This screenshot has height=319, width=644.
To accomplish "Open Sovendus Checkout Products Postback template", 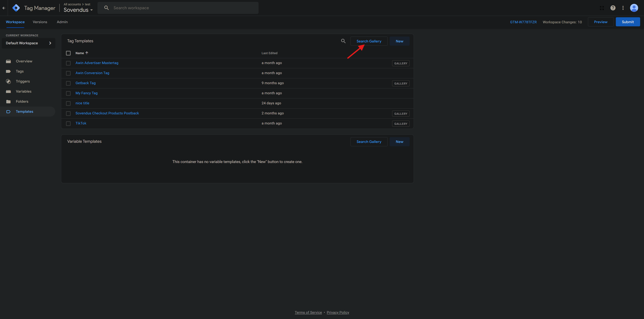I will pyautogui.click(x=107, y=113).
